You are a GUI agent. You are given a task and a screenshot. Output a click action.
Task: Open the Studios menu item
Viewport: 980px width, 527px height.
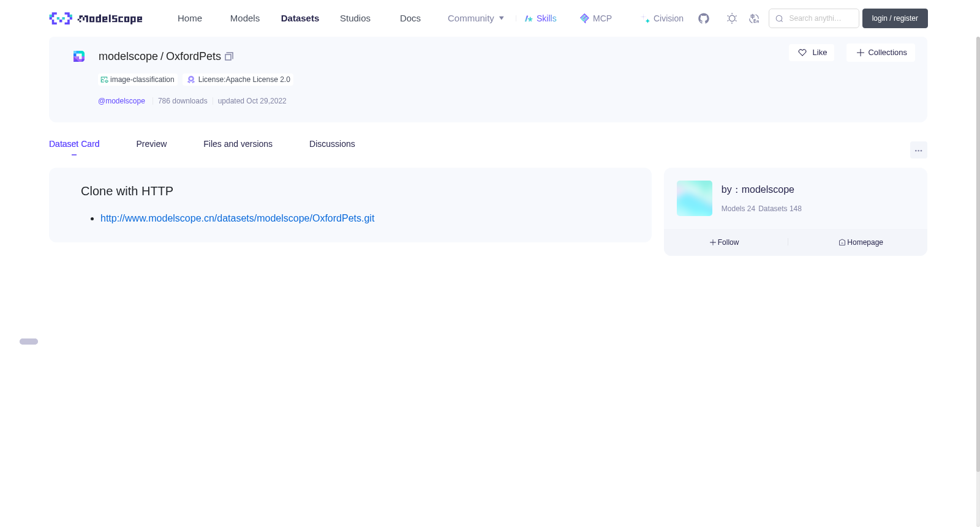pos(355,18)
